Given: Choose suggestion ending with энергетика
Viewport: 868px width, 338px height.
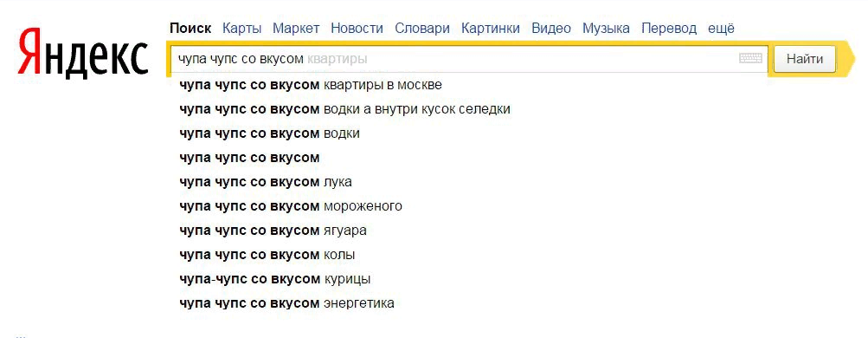Looking at the screenshot, I should [286, 303].
